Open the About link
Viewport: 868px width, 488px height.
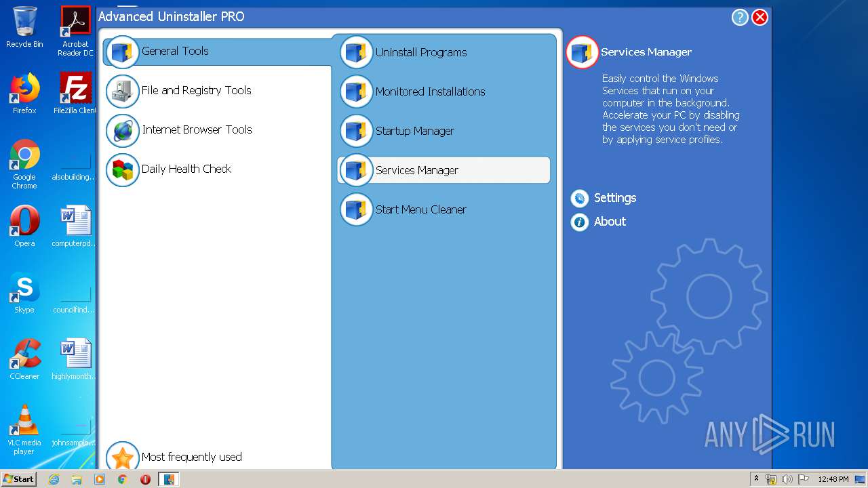tap(610, 222)
